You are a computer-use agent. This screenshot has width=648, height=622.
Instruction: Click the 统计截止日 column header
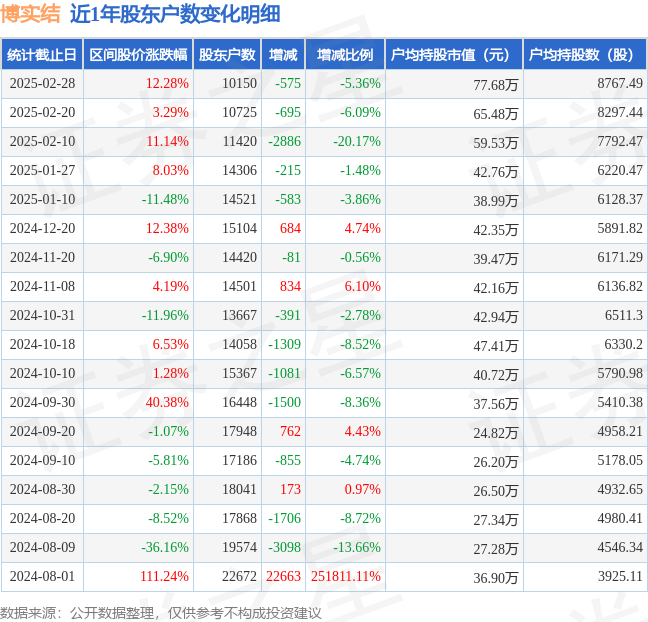click(x=42, y=55)
